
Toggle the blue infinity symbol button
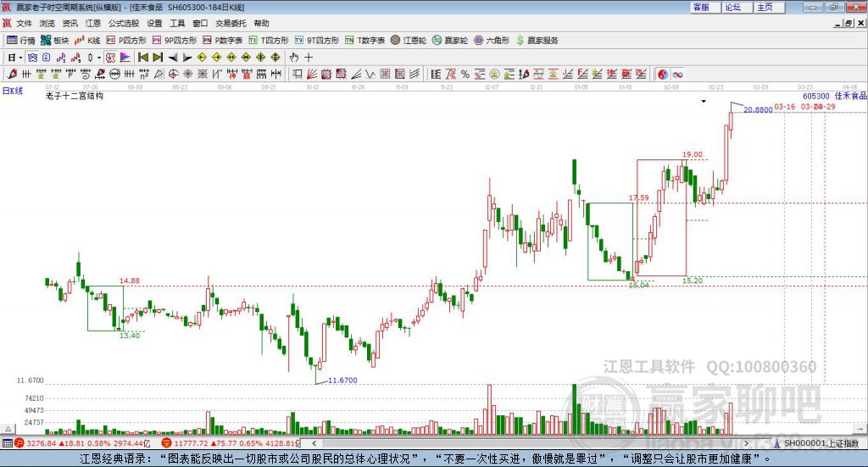point(677,74)
